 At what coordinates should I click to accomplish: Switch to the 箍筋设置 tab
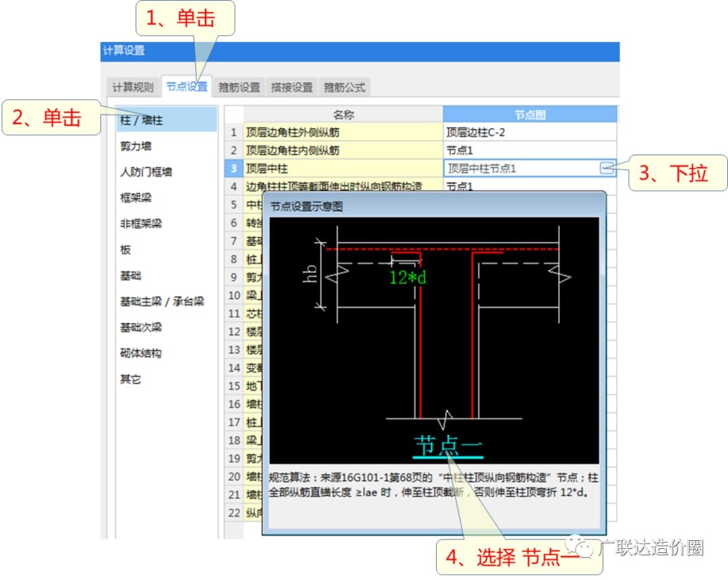pyautogui.click(x=239, y=88)
